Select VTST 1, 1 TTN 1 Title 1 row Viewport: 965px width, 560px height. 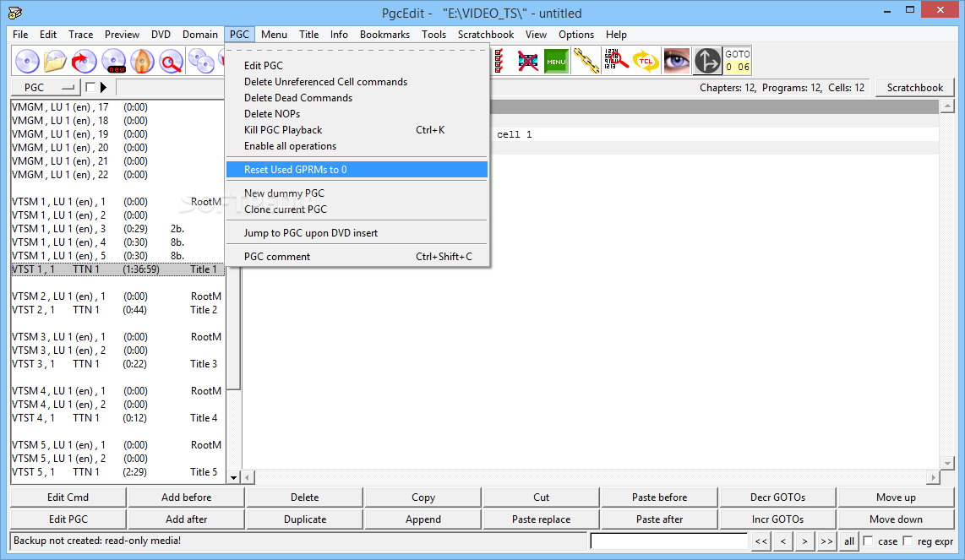click(117, 269)
